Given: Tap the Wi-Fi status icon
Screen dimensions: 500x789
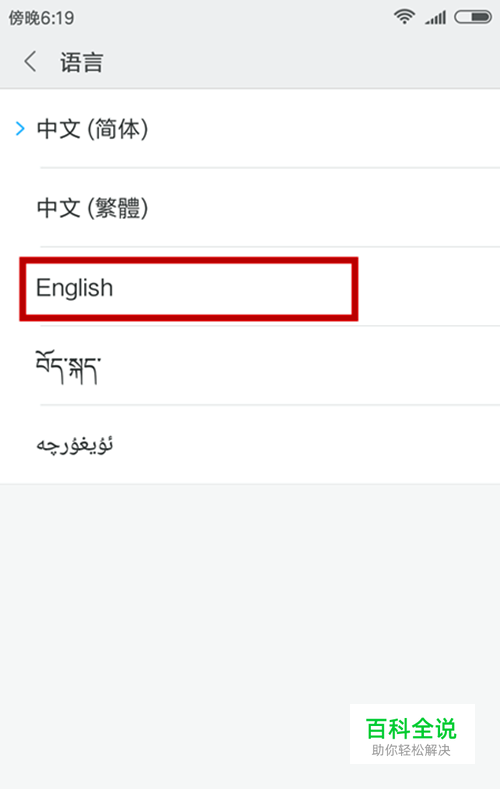Looking at the screenshot, I should (404, 17).
